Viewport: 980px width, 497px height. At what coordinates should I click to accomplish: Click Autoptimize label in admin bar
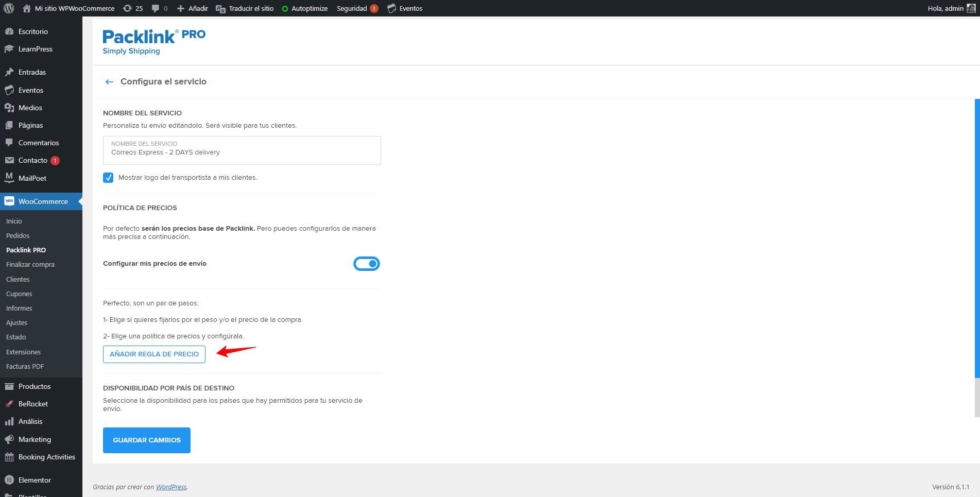click(x=310, y=8)
